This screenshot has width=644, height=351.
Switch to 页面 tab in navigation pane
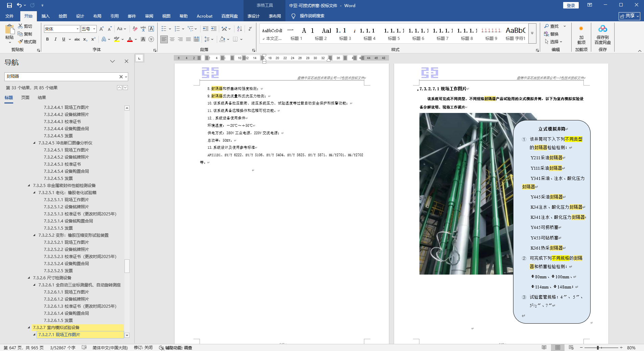(x=25, y=97)
